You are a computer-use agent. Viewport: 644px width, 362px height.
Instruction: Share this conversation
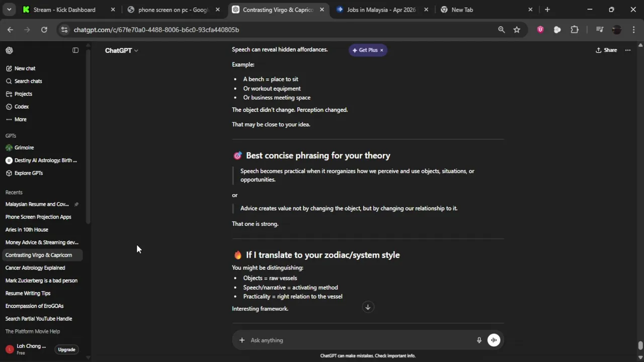pyautogui.click(x=606, y=50)
